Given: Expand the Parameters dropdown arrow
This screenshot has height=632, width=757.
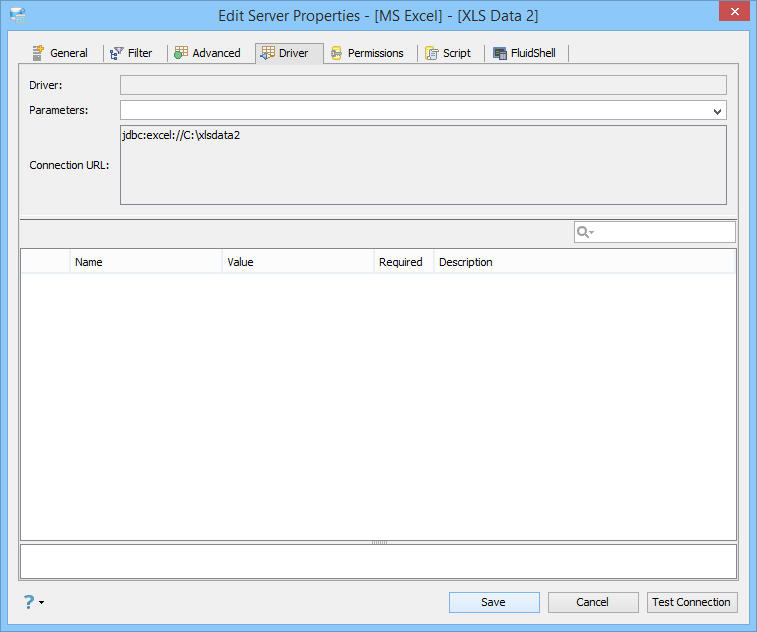Looking at the screenshot, I should [717, 111].
